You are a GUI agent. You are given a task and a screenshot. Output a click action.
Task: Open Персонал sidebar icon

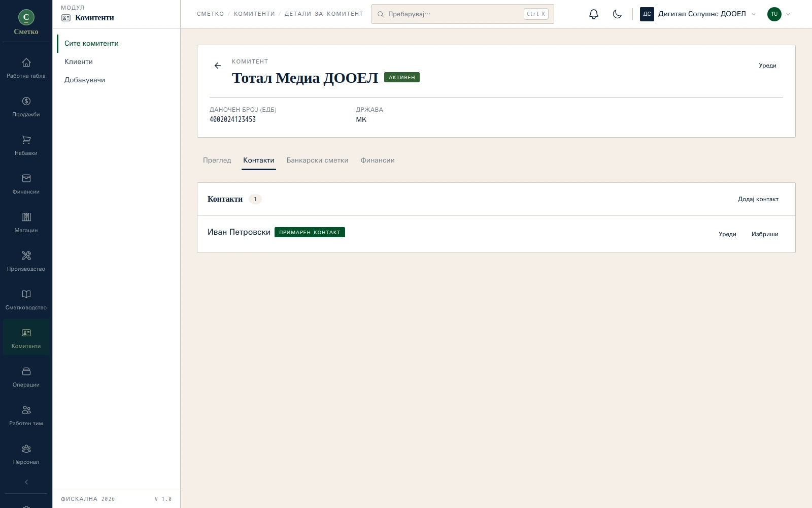pos(26,449)
